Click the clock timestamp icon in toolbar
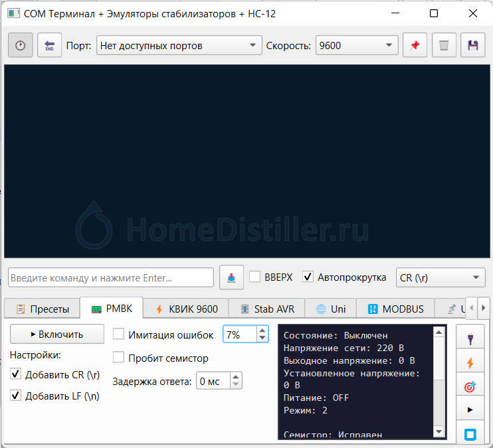The image size is (493, 448). click(x=20, y=46)
